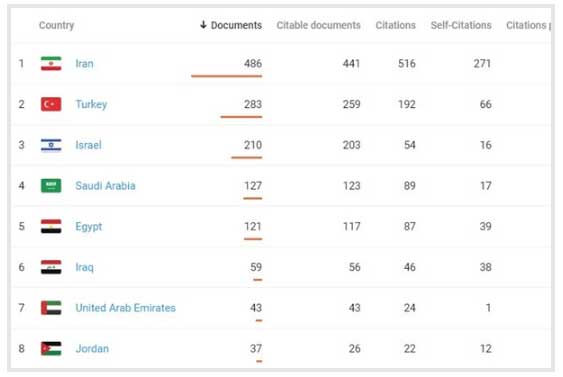The image size is (563, 377).
Task: Sort table by Citations column header
Action: coord(395,25)
